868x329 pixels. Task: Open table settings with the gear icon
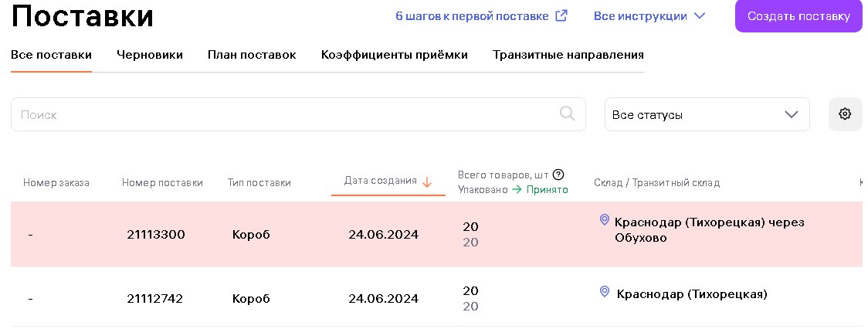pyautogui.click(x=845, y=114)
